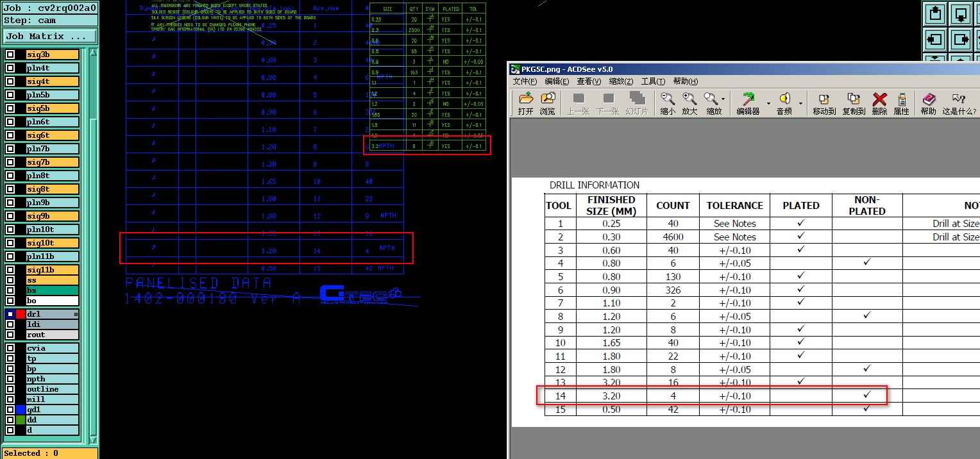
Task: Open the 编辑器 editor dropdown arrow
Action: 768,103
